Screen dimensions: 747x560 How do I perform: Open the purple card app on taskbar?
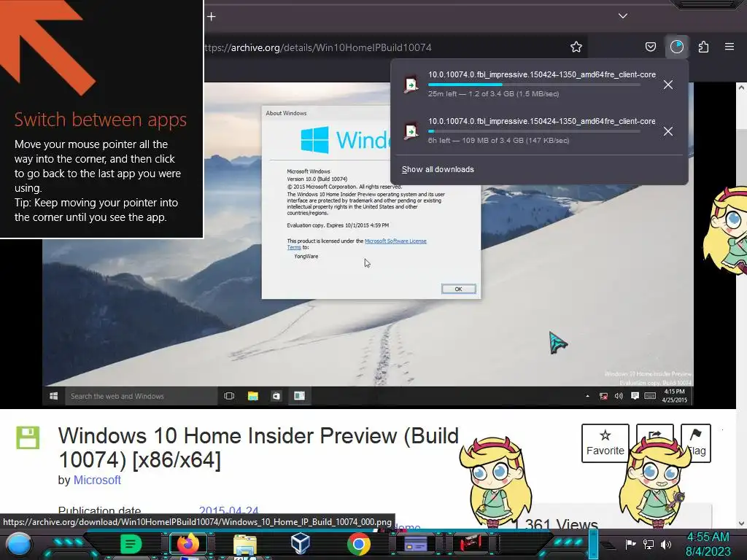[x=415, y=544]
